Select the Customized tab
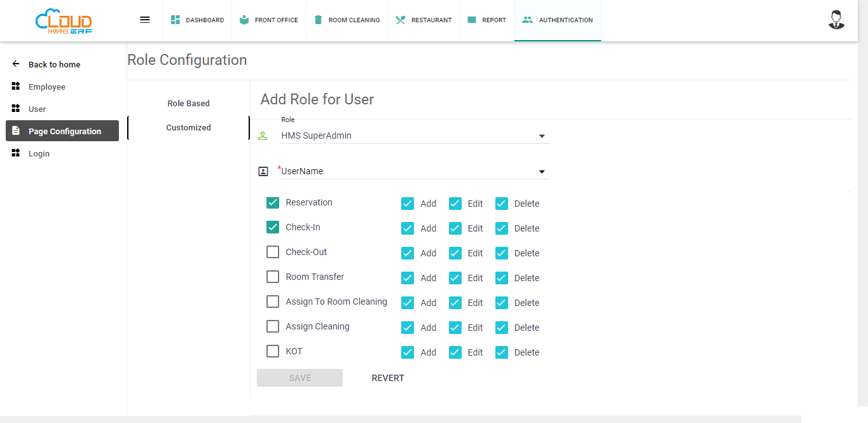Image resolution: width=868 pixels, height=423 pixels. (x=188, y=128)
